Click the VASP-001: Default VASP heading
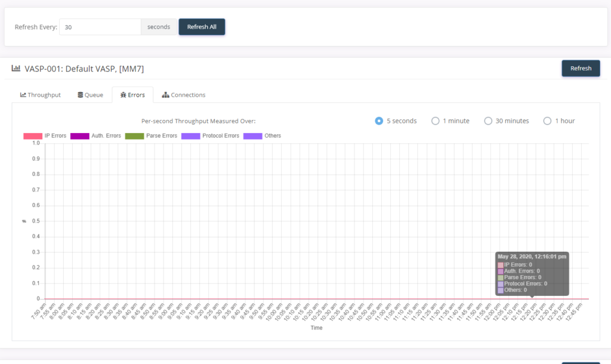The width and height of the screenshot is (611, 364). [x=84, y=69]
